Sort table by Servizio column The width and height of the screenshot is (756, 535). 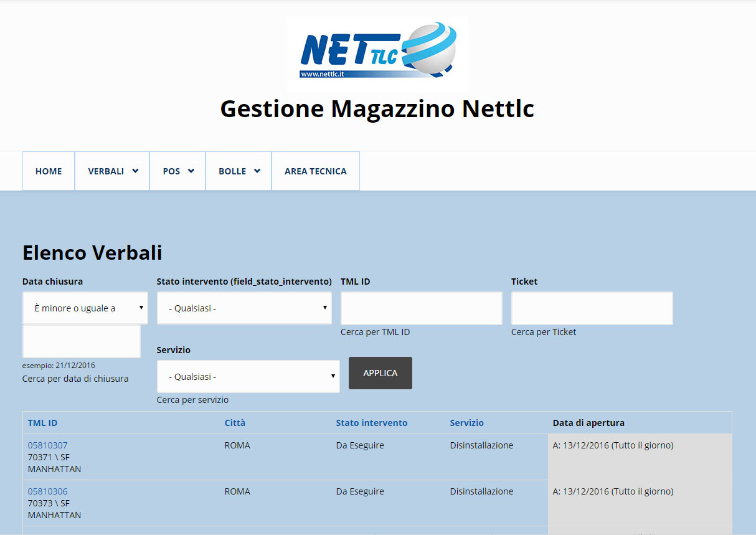[467, 423]
